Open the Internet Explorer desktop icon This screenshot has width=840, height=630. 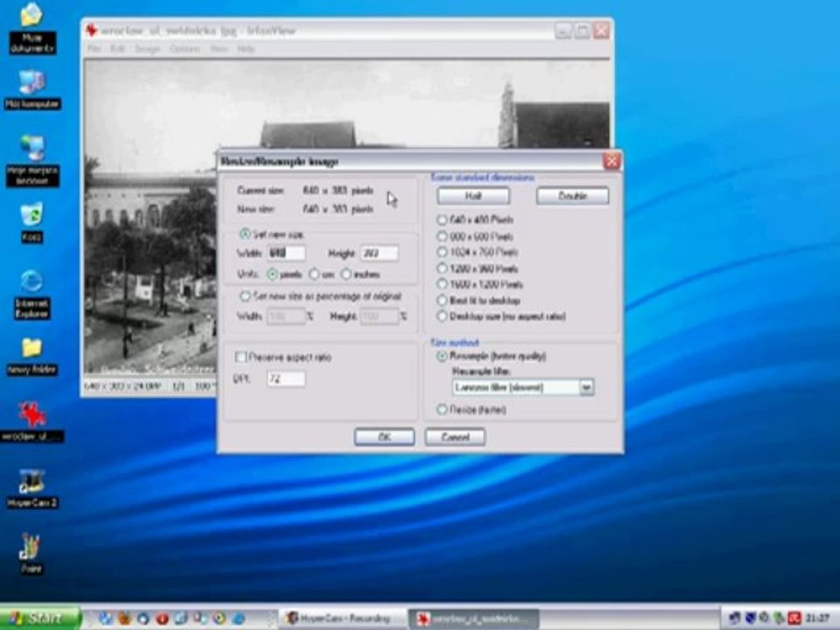(31, 283)
